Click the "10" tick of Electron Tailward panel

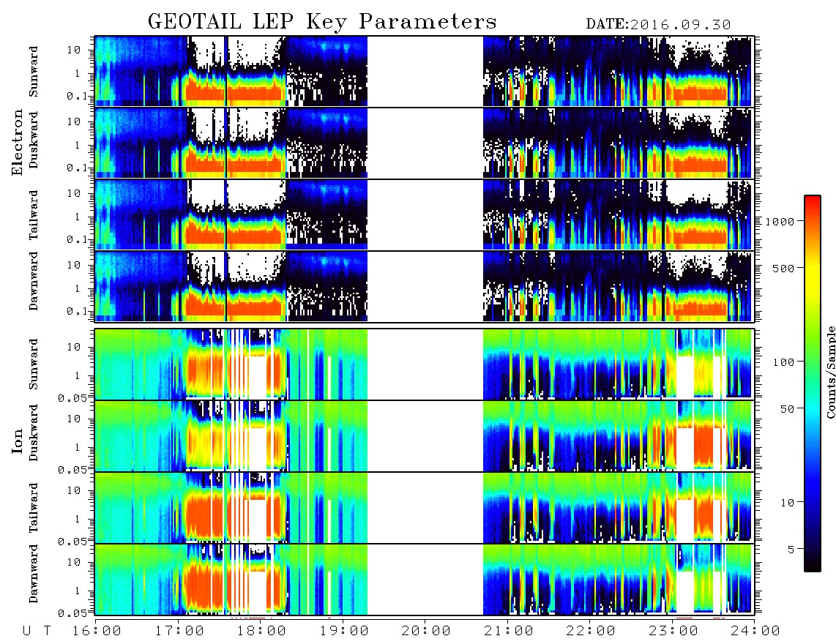pos(74,193)
